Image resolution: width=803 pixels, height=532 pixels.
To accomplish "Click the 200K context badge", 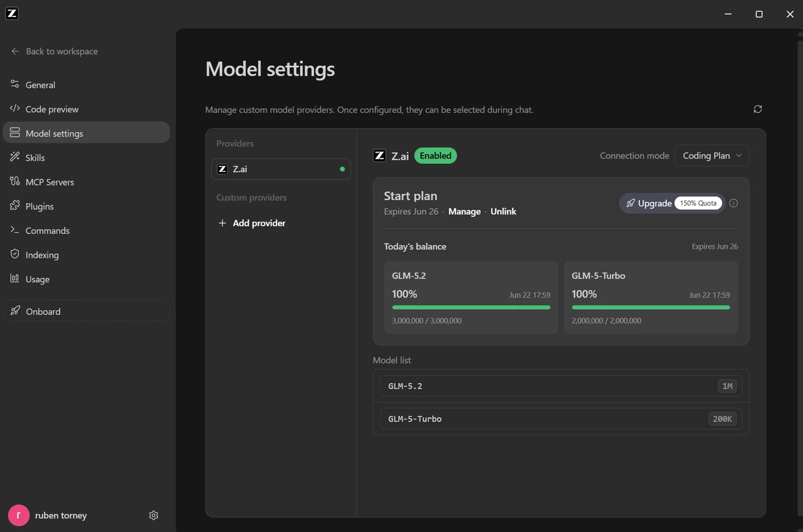I will pyautogui.click(x=722, y=419).
